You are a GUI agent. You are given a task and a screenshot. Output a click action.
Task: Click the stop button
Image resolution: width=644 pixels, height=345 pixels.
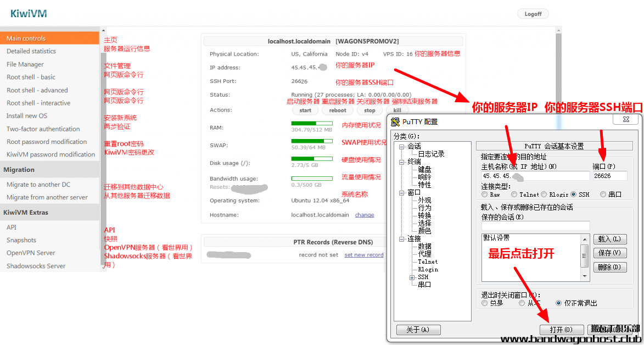click(369, 110)
